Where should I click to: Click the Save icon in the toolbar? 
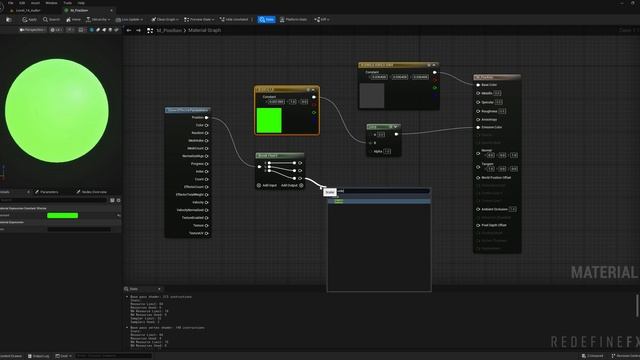9,20
